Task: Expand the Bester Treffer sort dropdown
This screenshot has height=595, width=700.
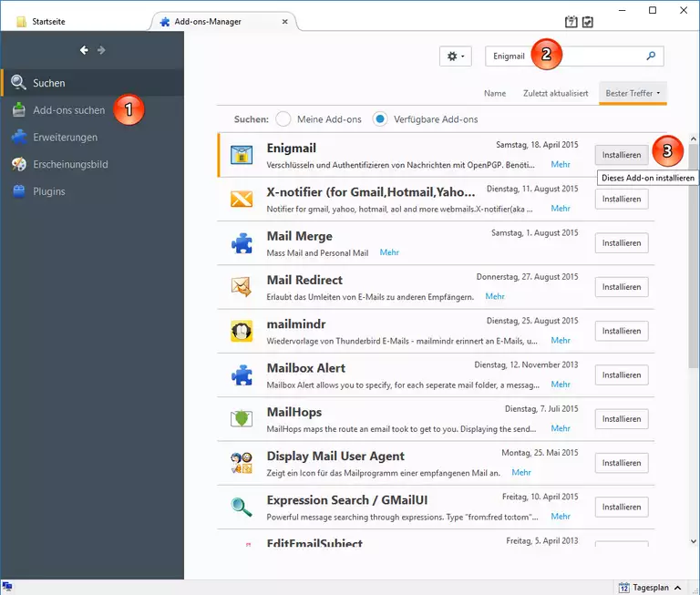Action: [632, 93]
